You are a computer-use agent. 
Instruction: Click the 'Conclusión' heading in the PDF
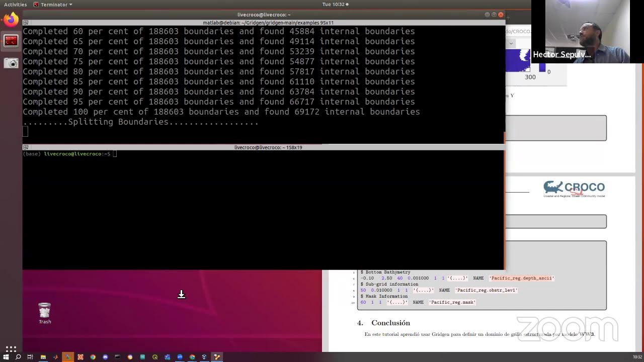(390, 323)
